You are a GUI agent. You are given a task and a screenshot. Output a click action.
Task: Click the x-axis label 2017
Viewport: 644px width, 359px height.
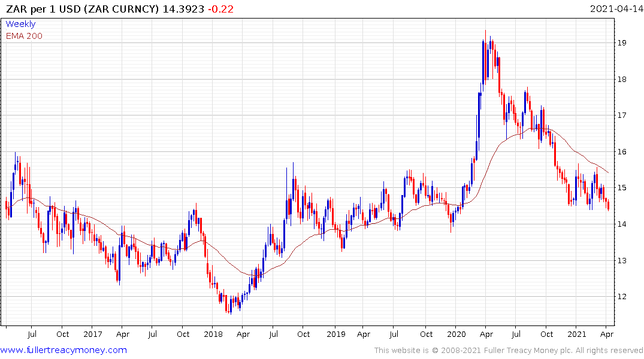93,334
